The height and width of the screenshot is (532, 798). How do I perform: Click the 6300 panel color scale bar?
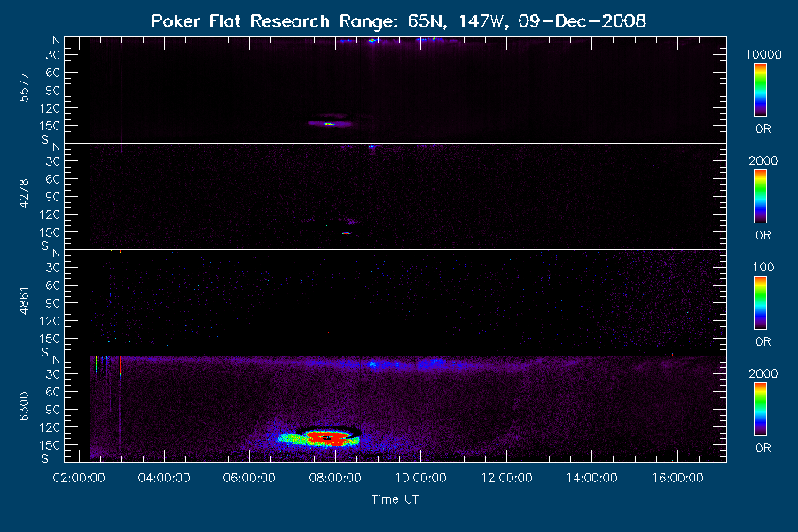[x=761, y=410]
